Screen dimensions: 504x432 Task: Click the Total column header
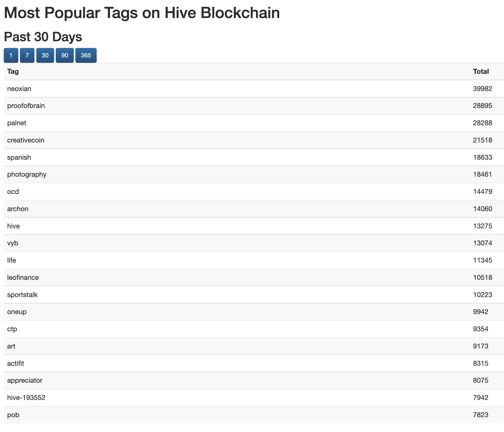coord(481,72)
